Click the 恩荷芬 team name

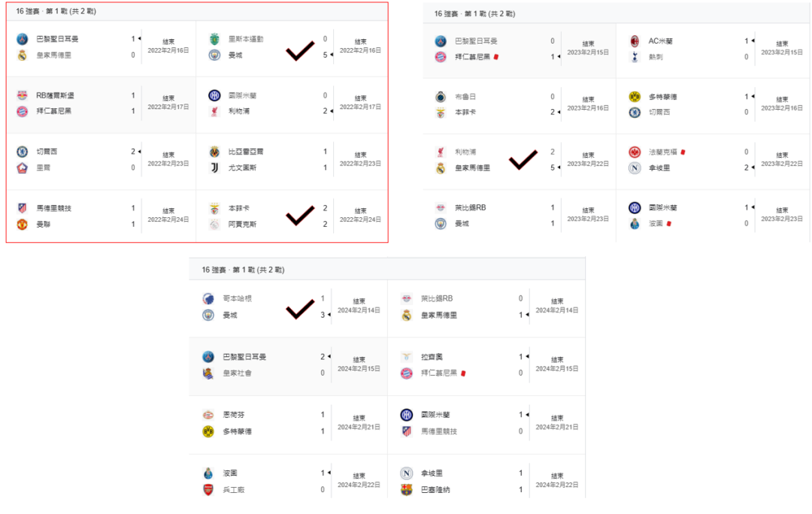pos(232,415)
